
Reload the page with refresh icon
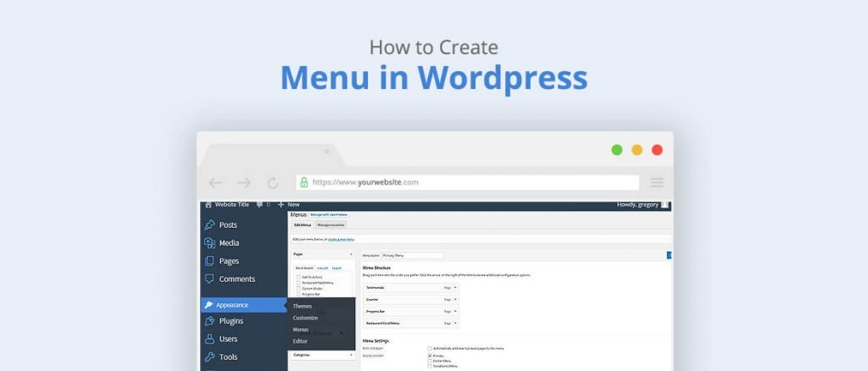click(273, 183)
